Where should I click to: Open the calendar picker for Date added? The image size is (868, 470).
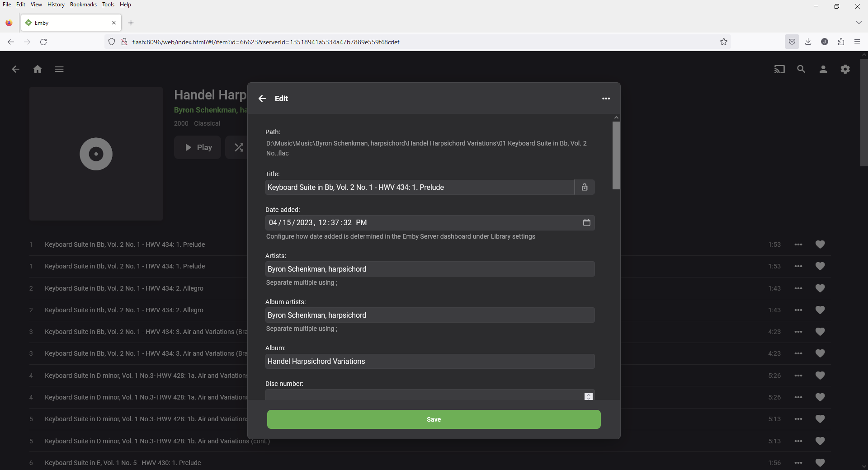click(586, 222)
